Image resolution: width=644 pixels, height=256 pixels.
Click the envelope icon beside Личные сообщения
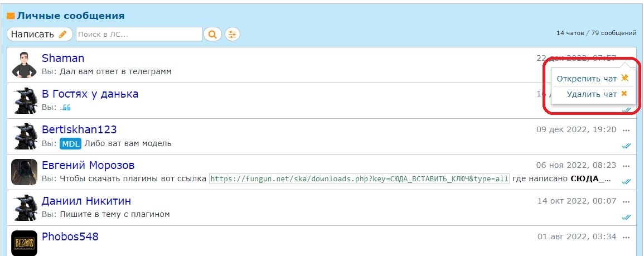tap(11, 16)
